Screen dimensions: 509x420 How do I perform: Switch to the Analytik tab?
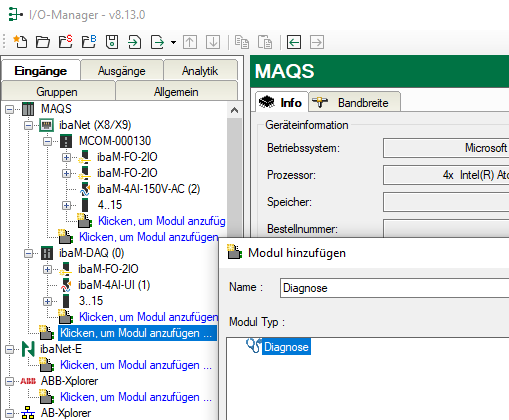tap(200, 71)
